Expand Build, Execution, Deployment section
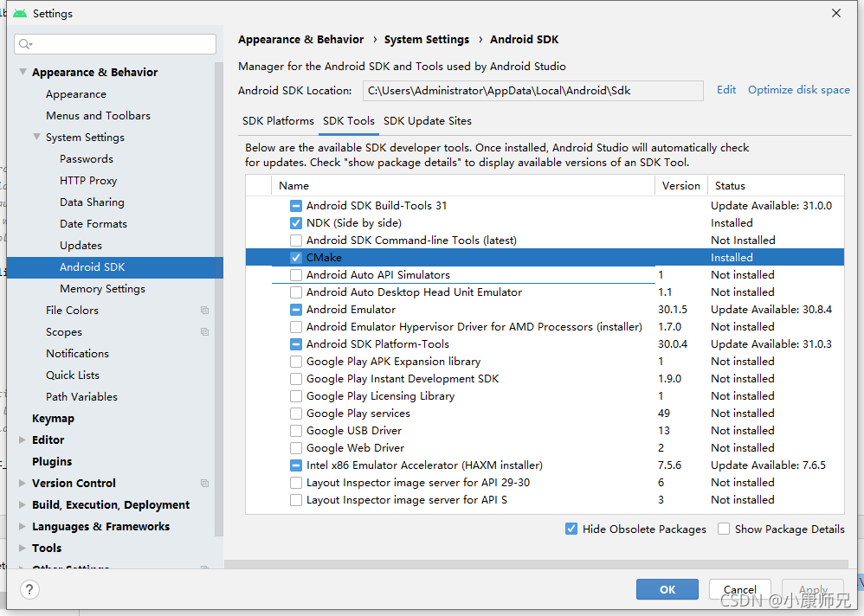The image size is (864, 616). [23, 504]
